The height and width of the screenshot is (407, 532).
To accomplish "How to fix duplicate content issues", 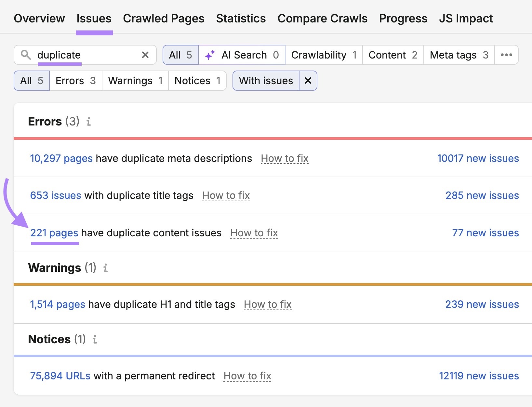I will (254, 233).
